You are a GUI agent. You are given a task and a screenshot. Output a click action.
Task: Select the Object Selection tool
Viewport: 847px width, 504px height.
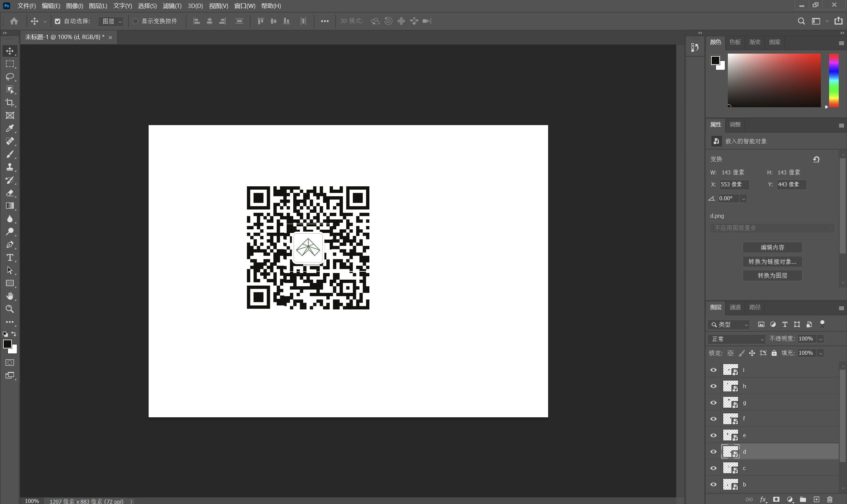[x=10, y=90]
